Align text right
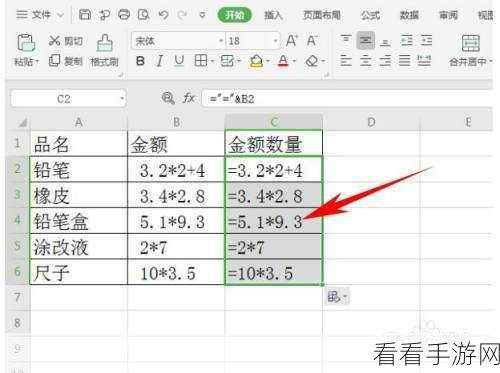Screen dimensions: 500x373 [385, 61]
